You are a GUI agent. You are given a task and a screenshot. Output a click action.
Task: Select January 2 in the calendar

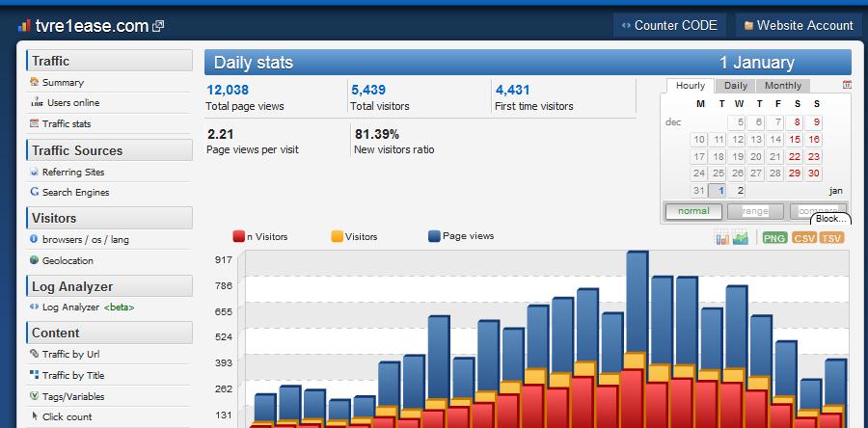pyautogui.click(x=737, y=191)
